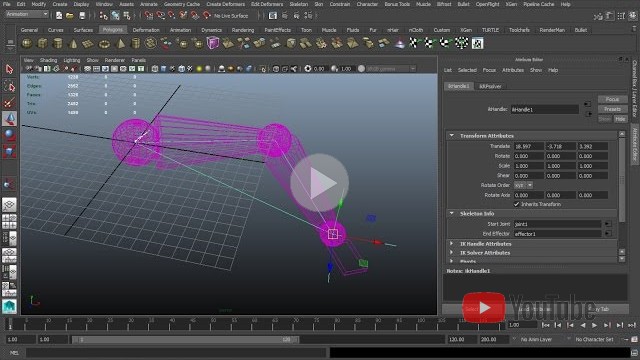Open the Rotate Order dropdown

524,185
